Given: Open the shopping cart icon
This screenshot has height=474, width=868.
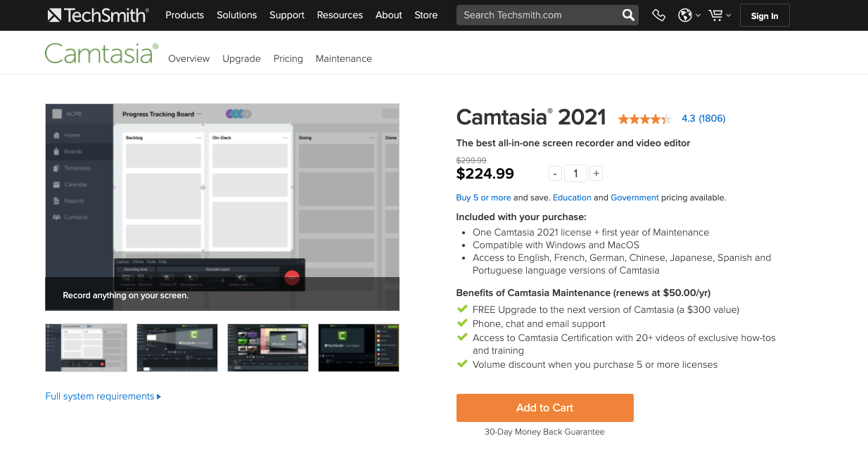Looking at the screenshot, I should point(715,15).
